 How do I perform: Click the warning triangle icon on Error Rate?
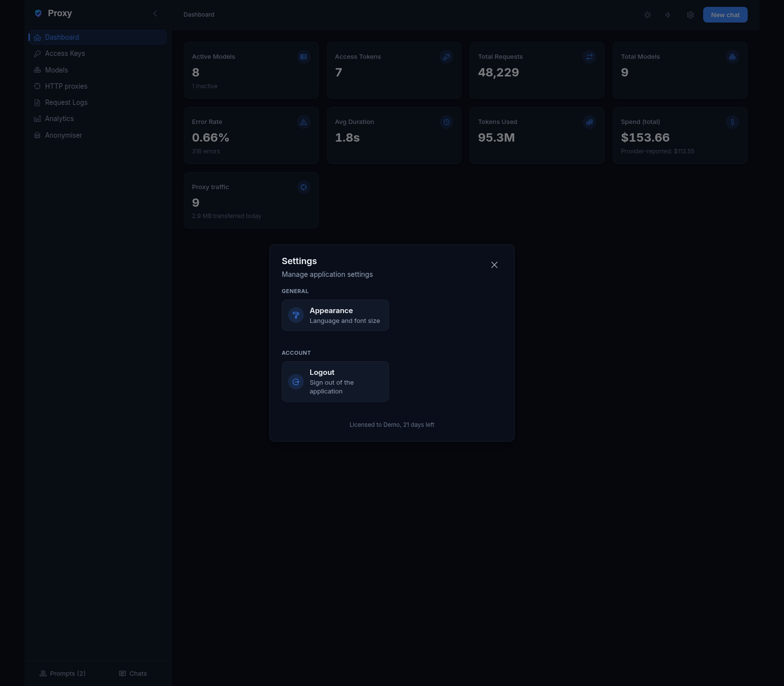[303, 122]
